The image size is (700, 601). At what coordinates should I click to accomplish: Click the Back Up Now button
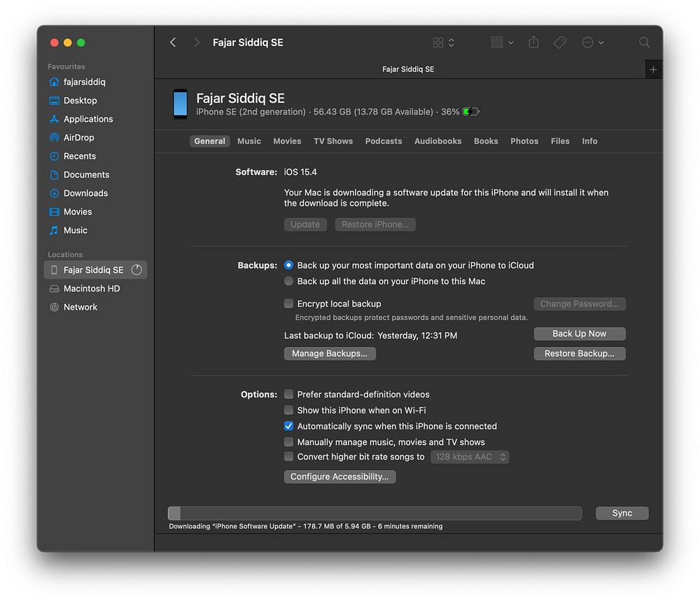point(580,334)
